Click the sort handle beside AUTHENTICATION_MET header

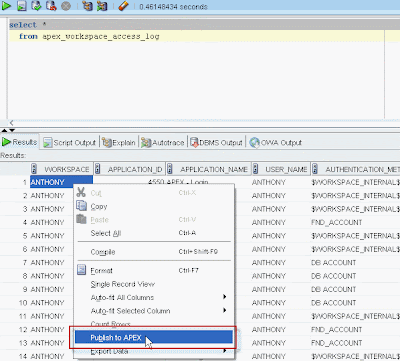[315, 169]
